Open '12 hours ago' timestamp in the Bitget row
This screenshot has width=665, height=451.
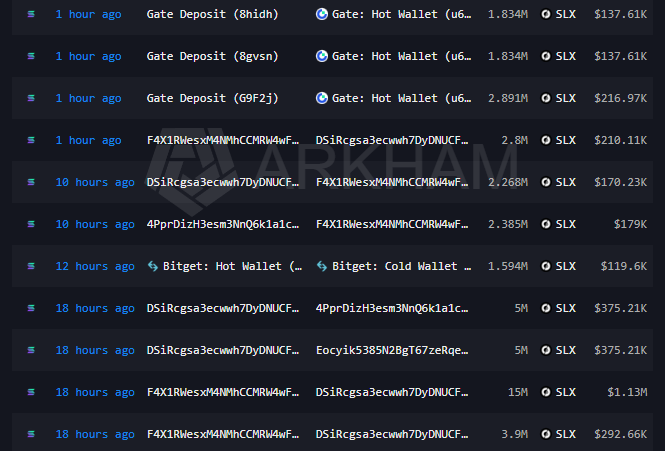(95, 266)
